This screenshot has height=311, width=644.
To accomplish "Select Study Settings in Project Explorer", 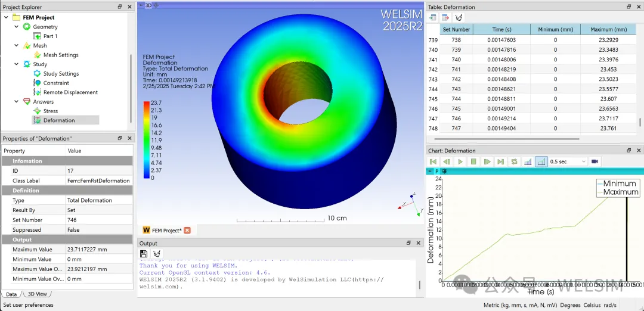I will click(61, 74).
